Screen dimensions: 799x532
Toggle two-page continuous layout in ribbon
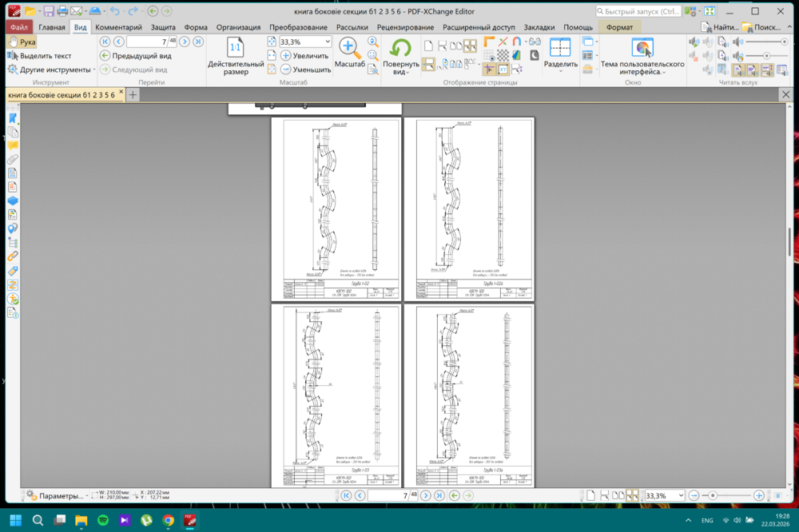(470, 46)
